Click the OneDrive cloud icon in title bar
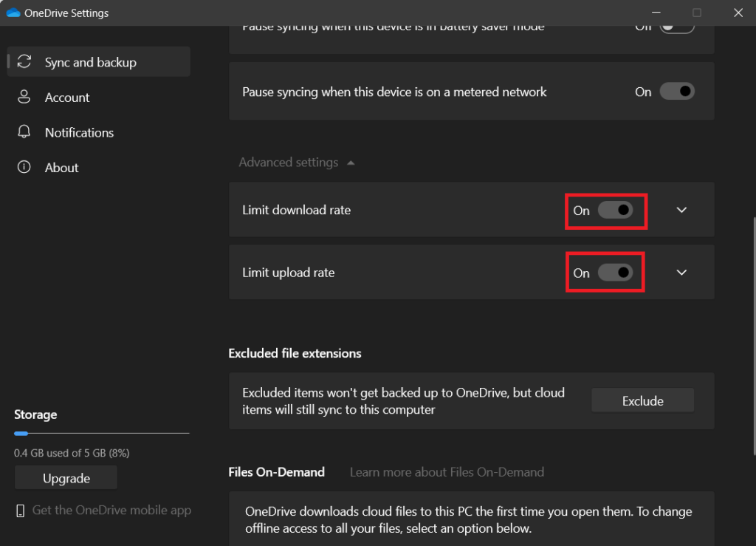 click(x=13, y=13)
